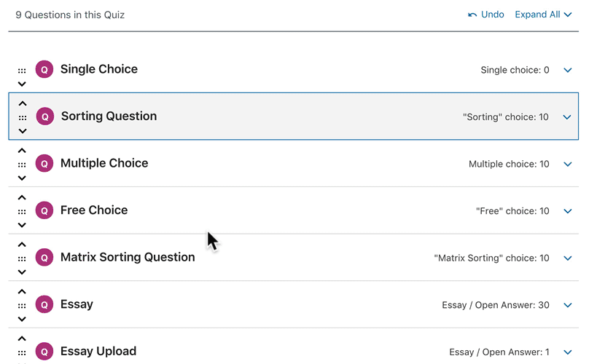Screen dimensions: 589x364
Task: Move Multiple Choice question up
Action: pos(22,151)
